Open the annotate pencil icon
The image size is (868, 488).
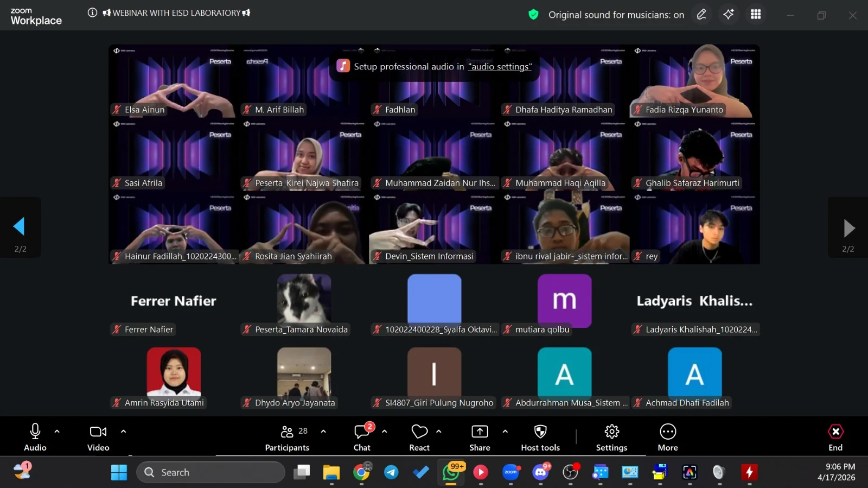[701, 15]
